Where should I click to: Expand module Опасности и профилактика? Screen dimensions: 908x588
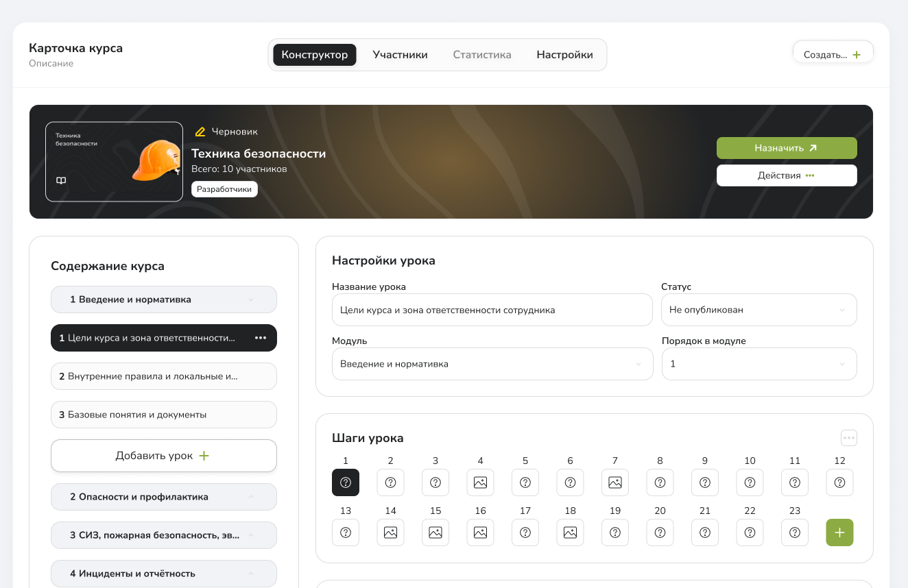(164, 497)
